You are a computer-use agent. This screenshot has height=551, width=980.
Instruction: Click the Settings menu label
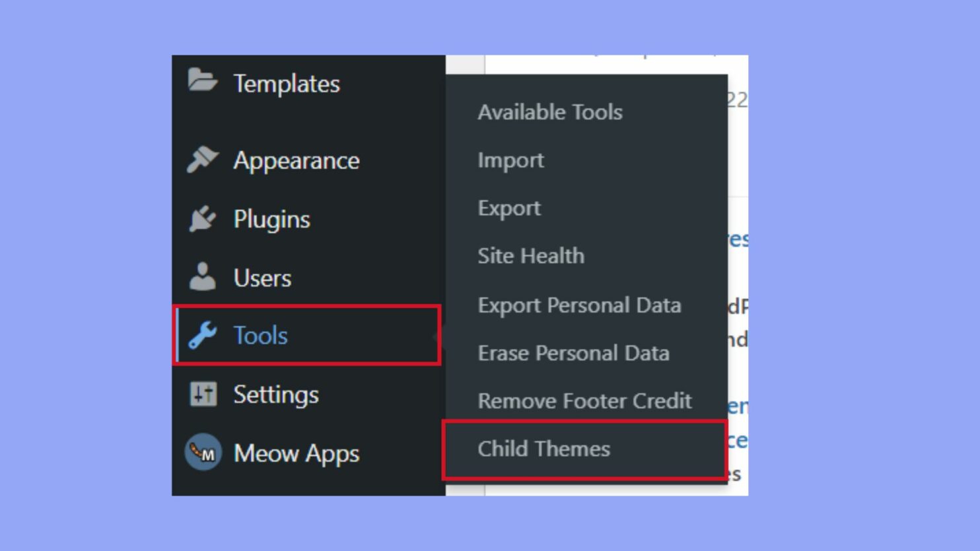pyautogui.click(x=277, y=394)
